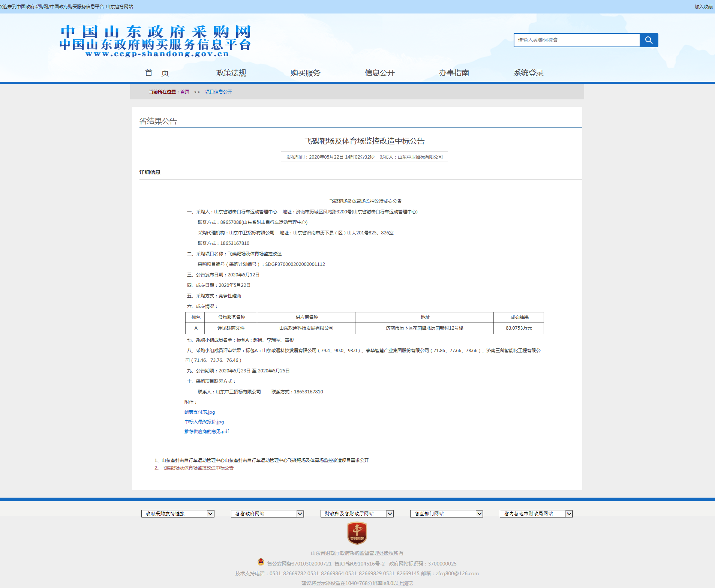This screenshot has height=588, width=715.
Task: Click the police filing badge icon
Action: (x=261, y=562)
